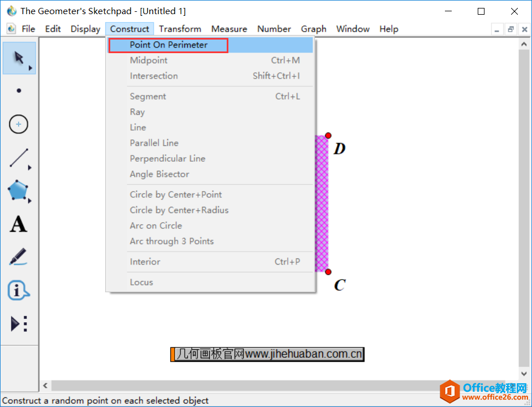
Task: Open the Graph menu
Action: pos(314,29)
